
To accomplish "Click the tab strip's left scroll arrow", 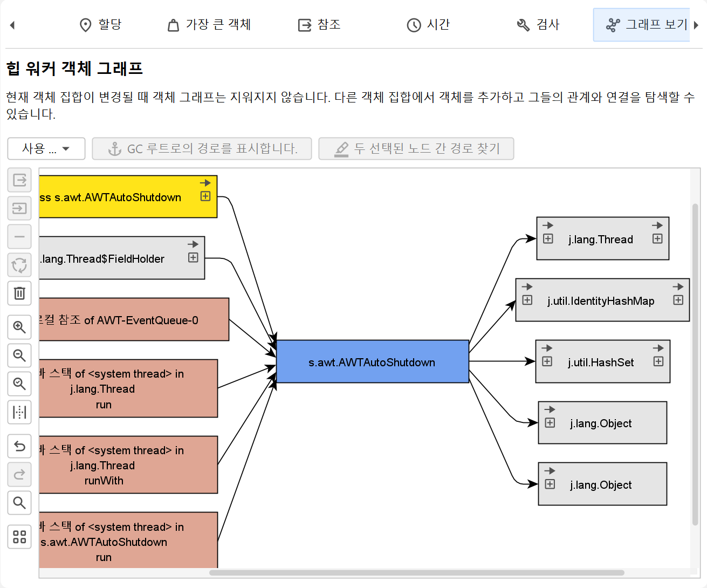I will pos(12,25).
